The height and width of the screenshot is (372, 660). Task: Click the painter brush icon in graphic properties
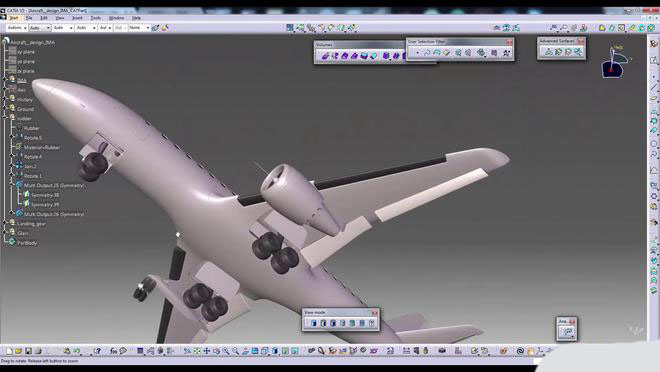[155, 28]
